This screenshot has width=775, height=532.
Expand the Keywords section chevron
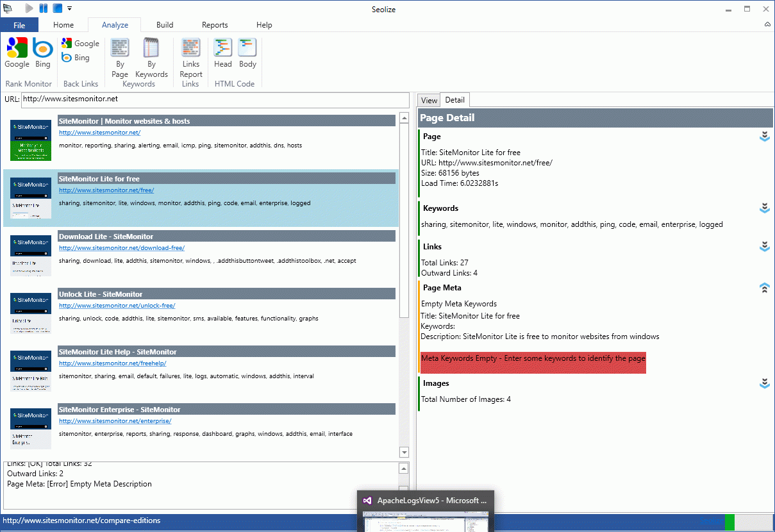click(764, 208)
